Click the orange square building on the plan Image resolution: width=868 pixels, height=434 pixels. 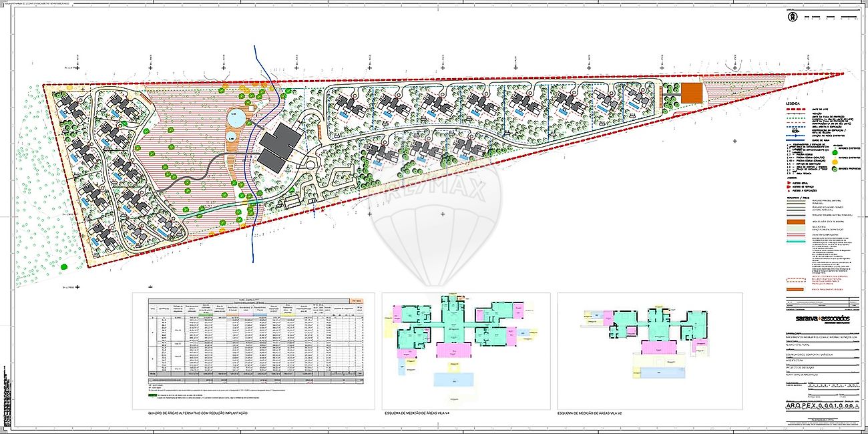[x=692, y=93]
